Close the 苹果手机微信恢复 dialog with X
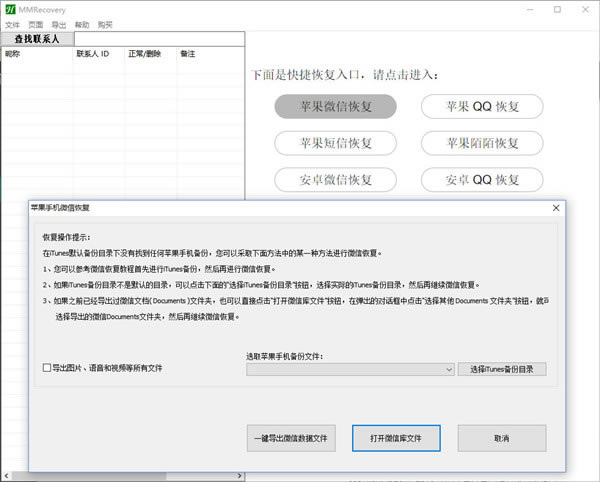This screenshot has height=482, width=600. 555,207
